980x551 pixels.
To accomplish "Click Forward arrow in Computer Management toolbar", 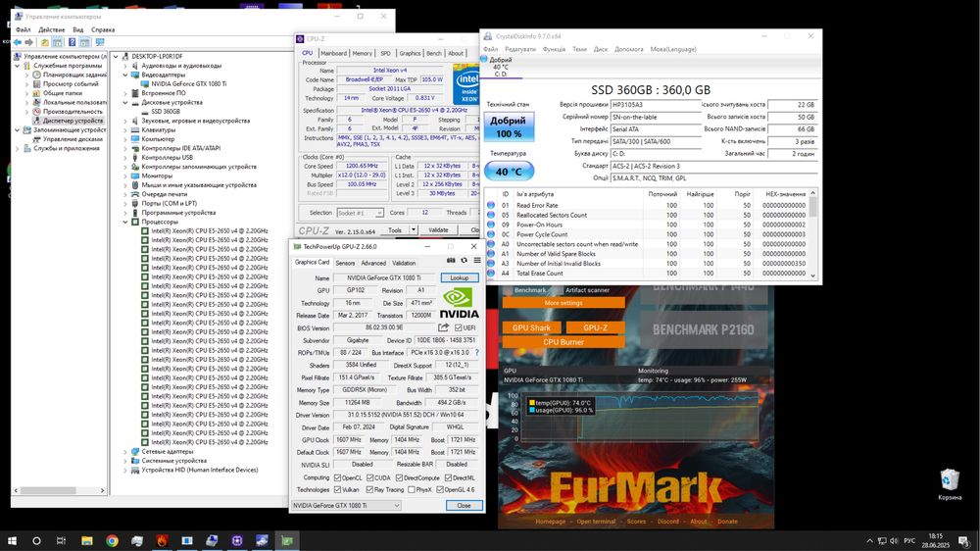I will click(28, 42).
